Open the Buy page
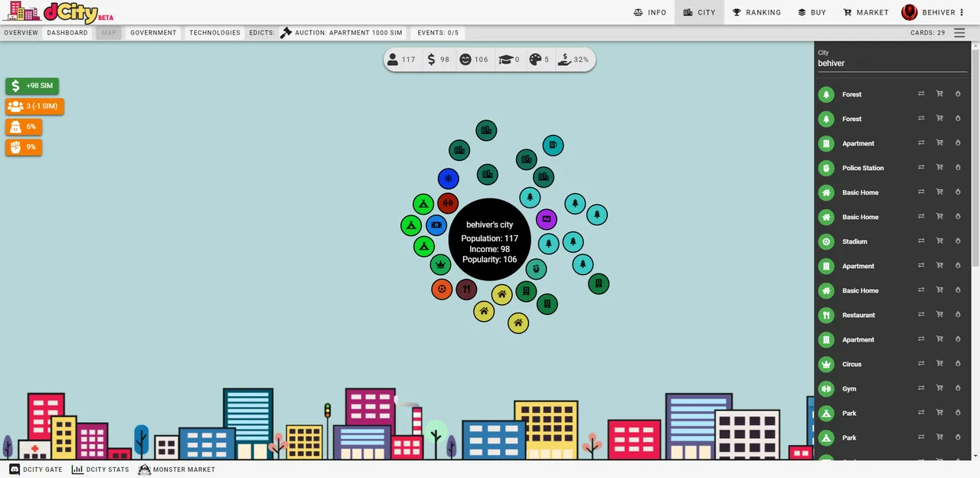The height and width of the screenshot is (478, 980). coord(812,12)
